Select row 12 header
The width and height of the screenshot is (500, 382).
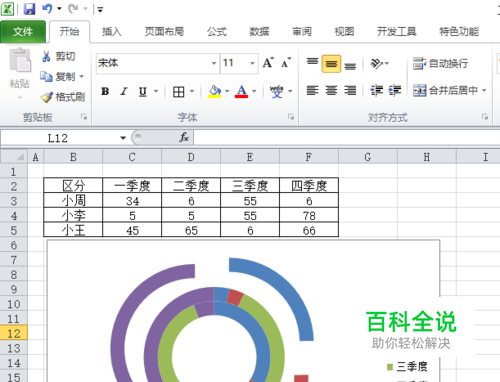click(14, 333)
